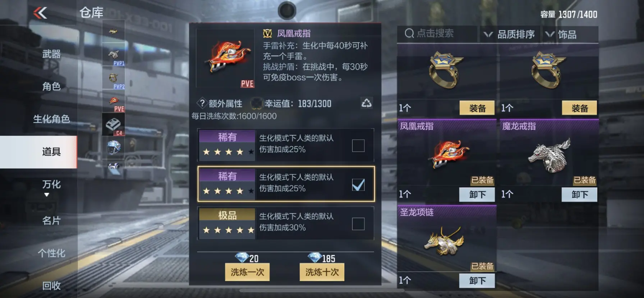Uncheck the selected 稀有 25% attribute
This screenshot has width=644, height=298.
[358, 185]
